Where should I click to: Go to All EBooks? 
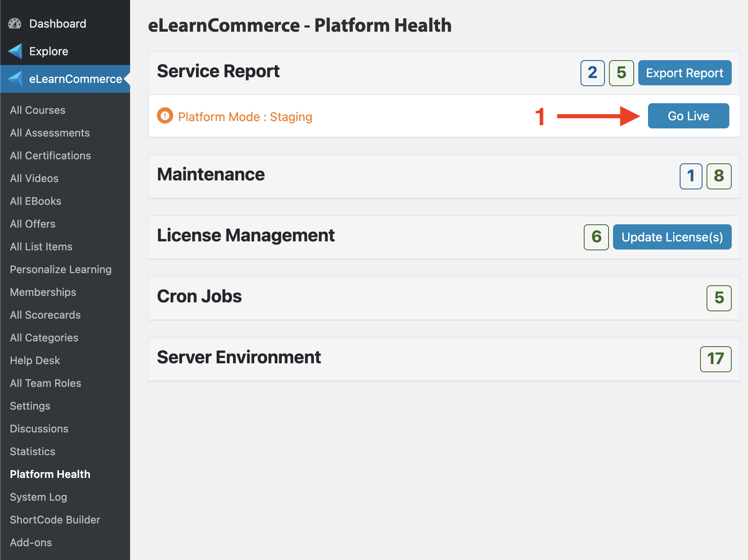click(36, 201)
